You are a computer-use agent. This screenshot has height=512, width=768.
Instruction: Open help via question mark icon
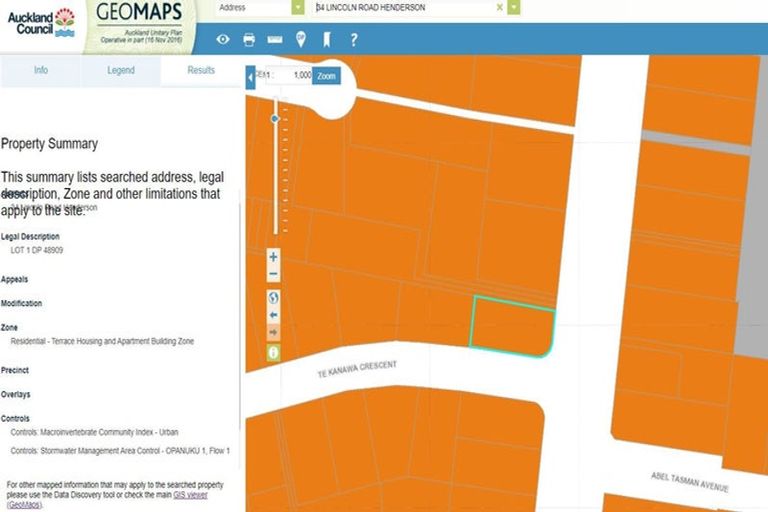tap(353, 40)
